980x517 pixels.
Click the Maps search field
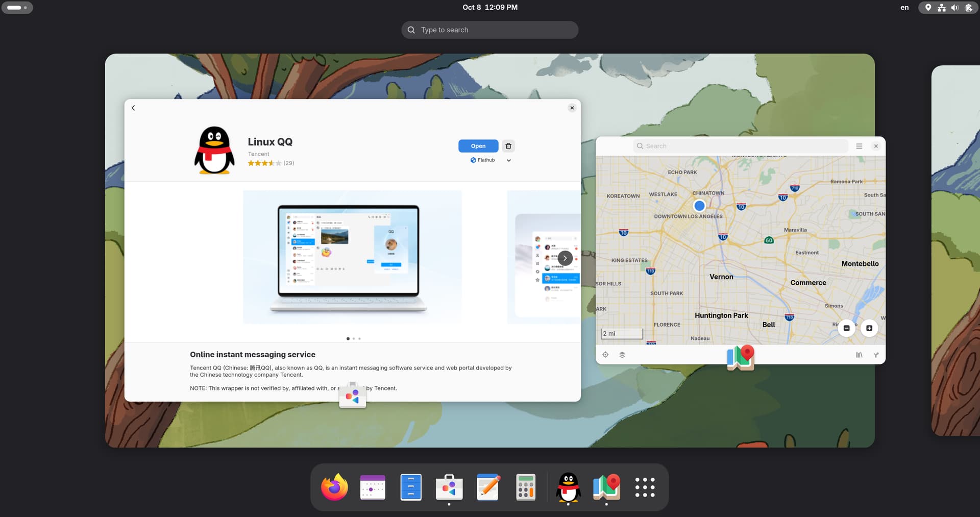tap(740, 146)
